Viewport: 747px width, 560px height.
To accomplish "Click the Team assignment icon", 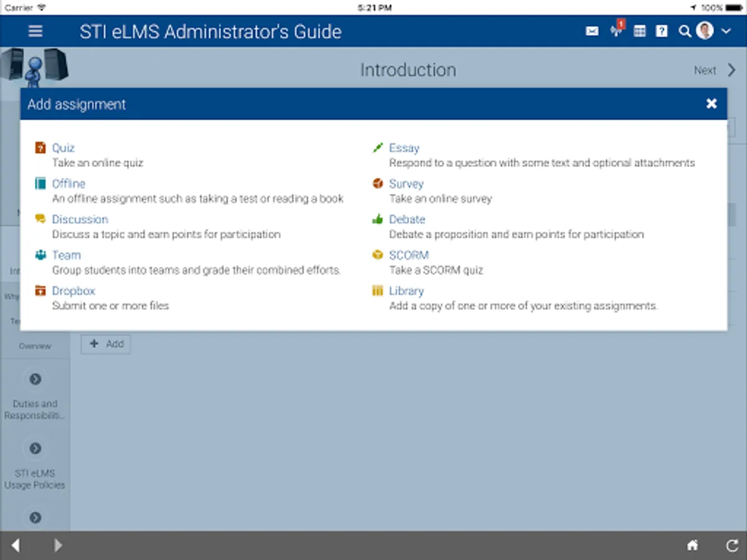I will point(40,254).
